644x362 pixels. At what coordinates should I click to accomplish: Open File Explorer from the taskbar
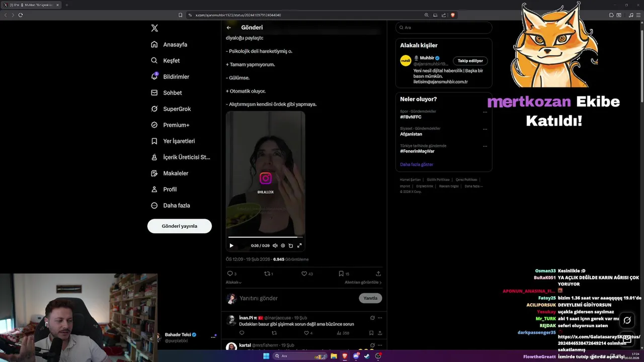pos(334,356)
